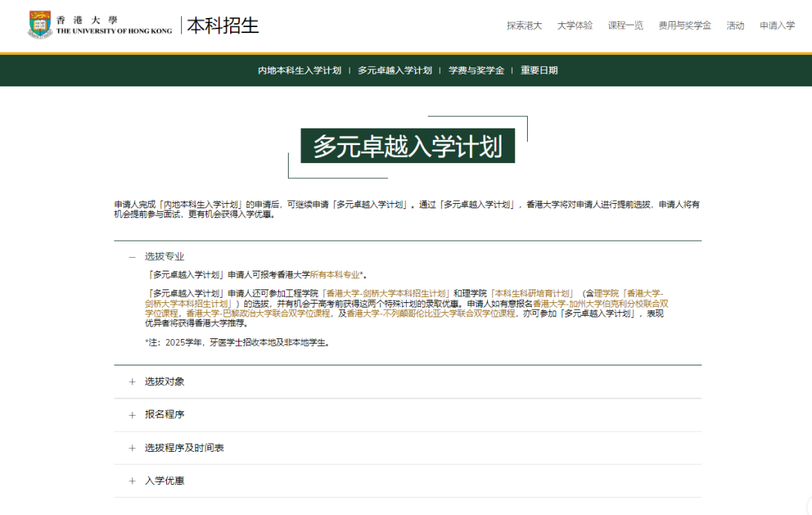Expand the 入学优惠 accordion row
This screenshot has width=812, height=515.
point(132,481)
